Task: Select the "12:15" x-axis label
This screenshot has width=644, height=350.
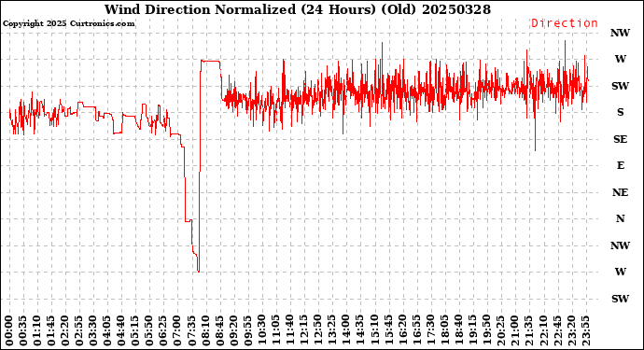Action: [x=304, y=330]
